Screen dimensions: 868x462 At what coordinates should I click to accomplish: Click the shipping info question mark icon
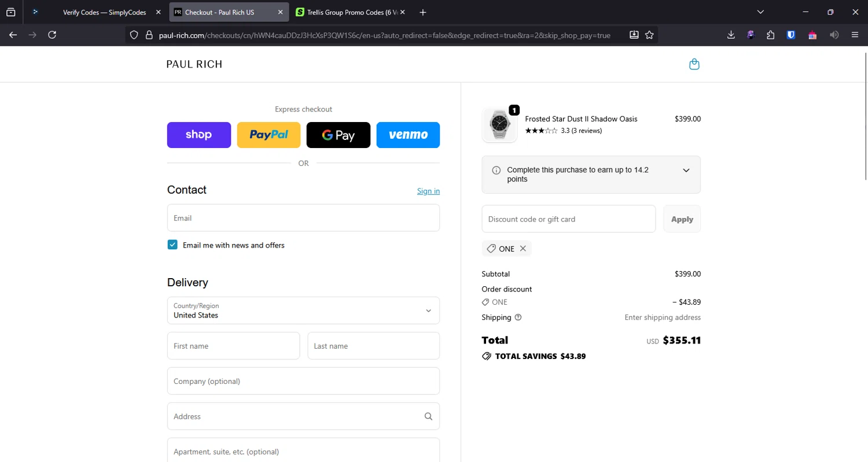pyautogui.click(x=518, y=317)
